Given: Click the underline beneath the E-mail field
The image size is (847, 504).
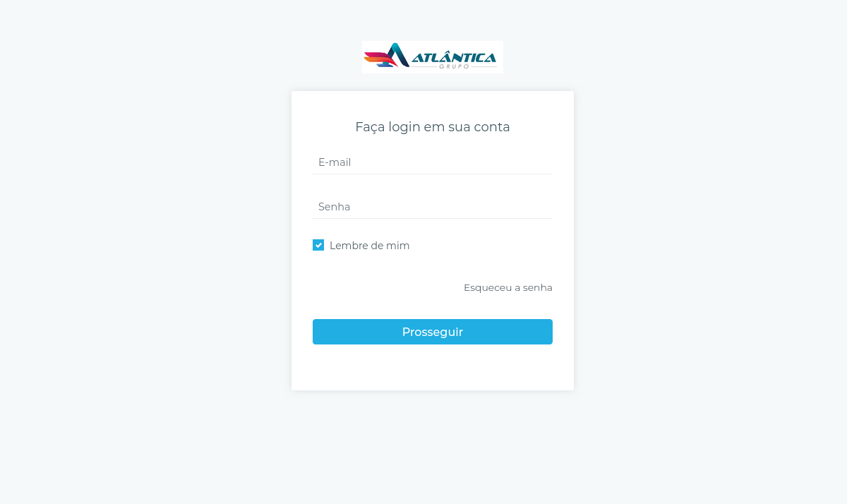Looking at the screenshot, I should point(433,174).
